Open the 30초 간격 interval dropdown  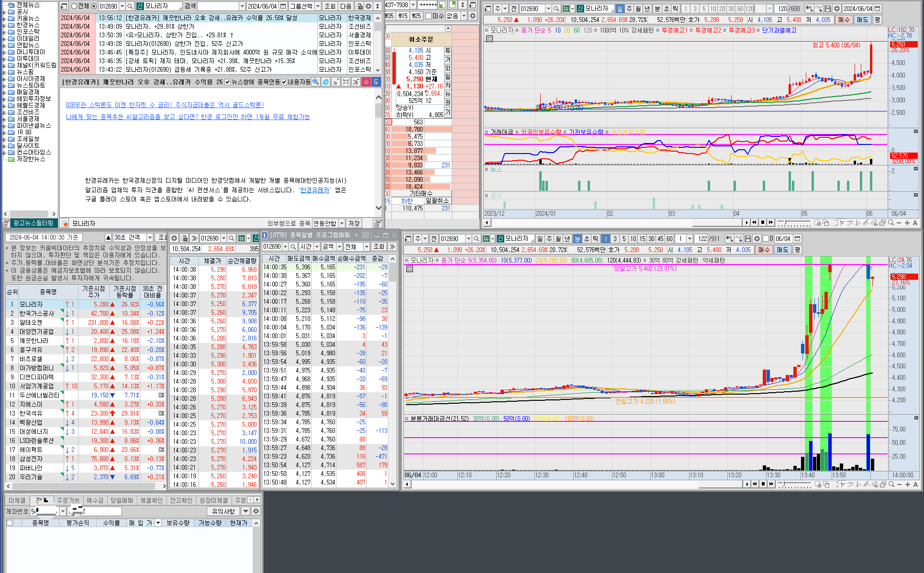click(149, 238)
